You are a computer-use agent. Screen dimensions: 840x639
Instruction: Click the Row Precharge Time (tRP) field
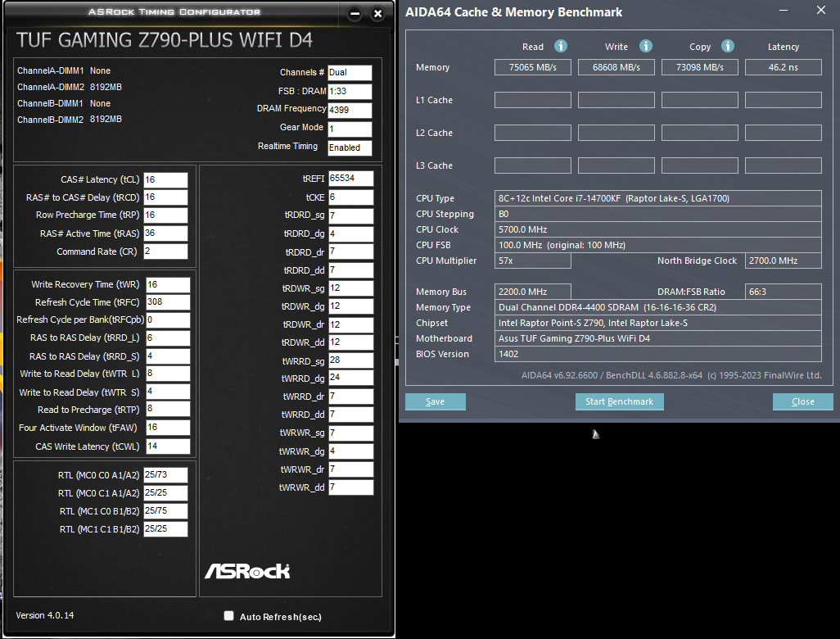pos(165,215)
